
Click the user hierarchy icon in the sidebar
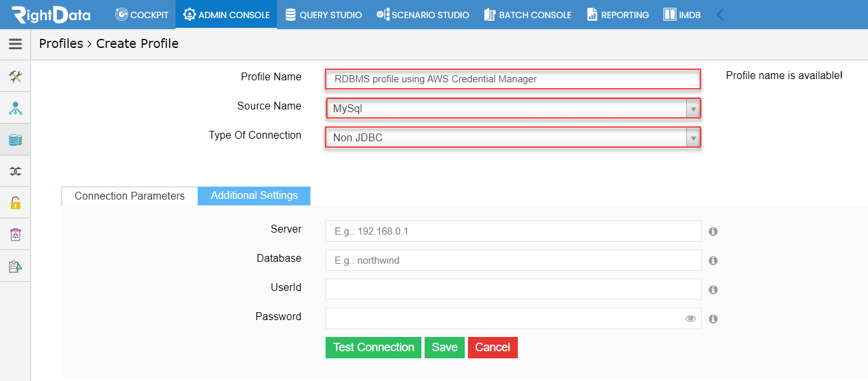pyautogui.click(x=15, y=107)
